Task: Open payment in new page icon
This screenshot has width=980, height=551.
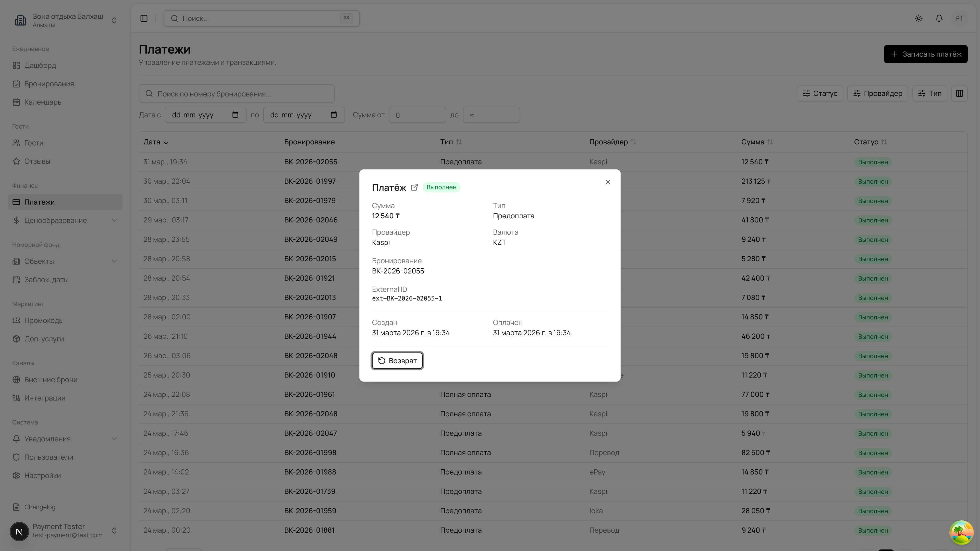Action: (x=414, y=187)
